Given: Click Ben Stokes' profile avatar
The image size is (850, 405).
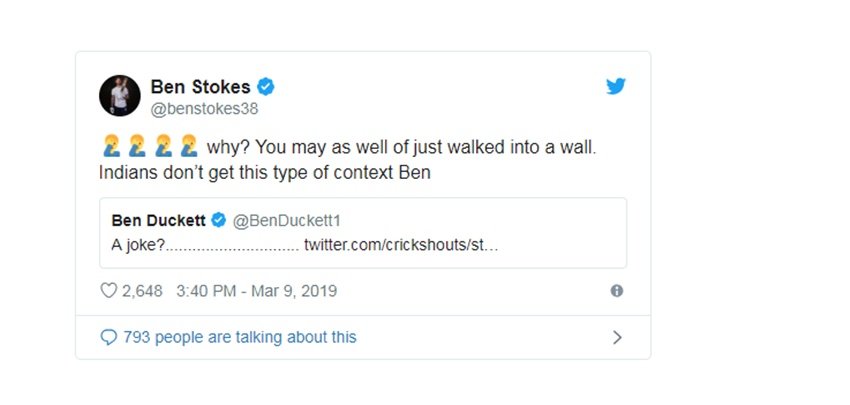Looking at the screenshot, I should point(120,95).
